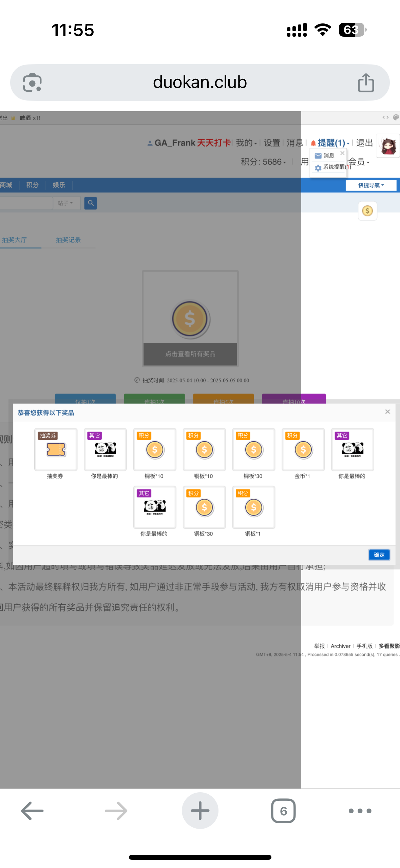
Task: Open the 提醒(1) reminders dropdown
Action: click(331, 143)
